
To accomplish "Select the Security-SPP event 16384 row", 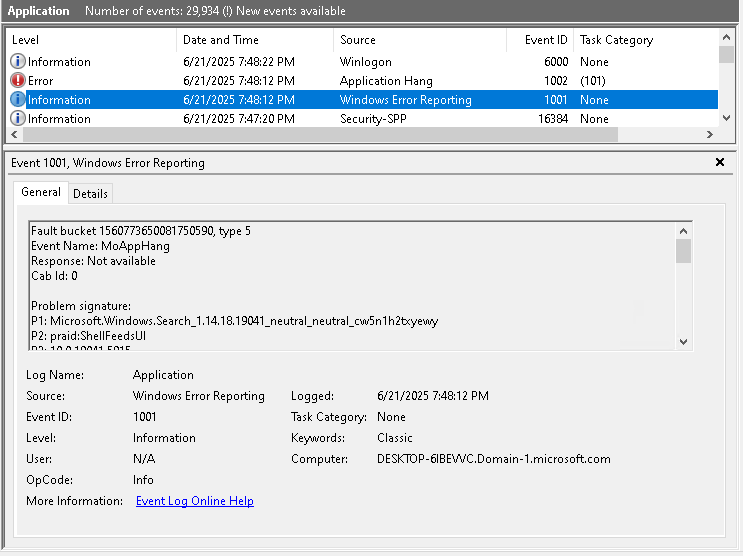I will [362, 118].
